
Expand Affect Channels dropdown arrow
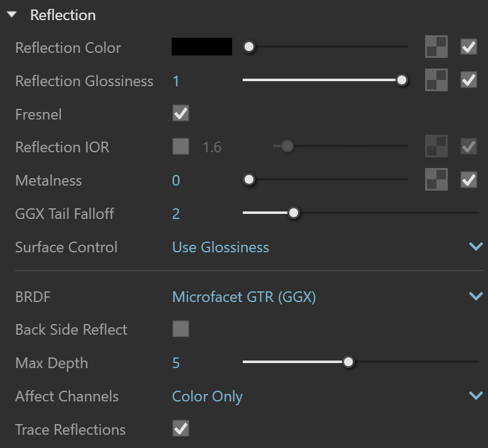click(x=476, y=395)
